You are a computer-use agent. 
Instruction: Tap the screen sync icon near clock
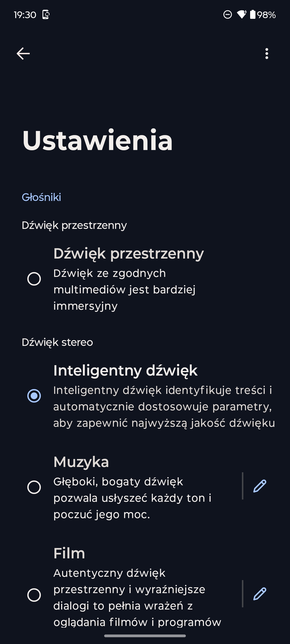click(x=46, y=14)
